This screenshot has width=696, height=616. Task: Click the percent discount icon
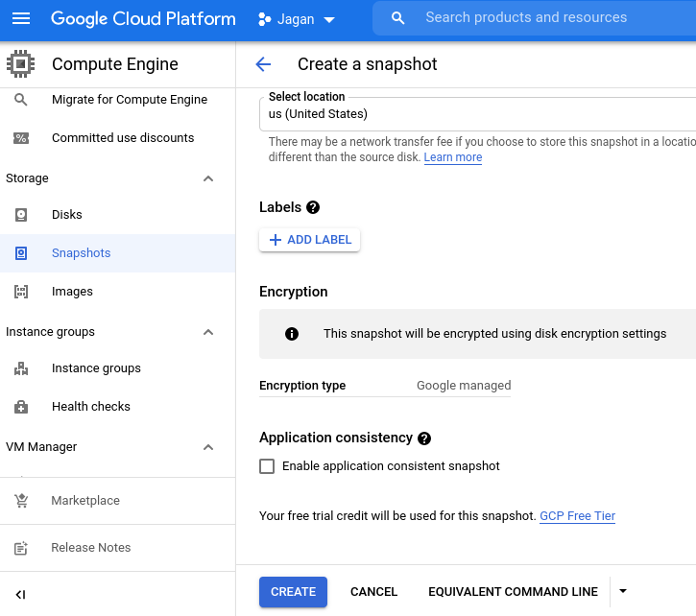pos(21,138)
